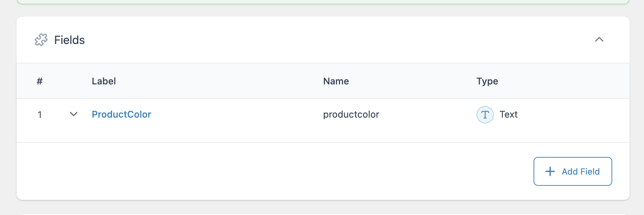Click the green notice bar at the top edge
Viewport: 644px width, 215px height.
[323, 2]
